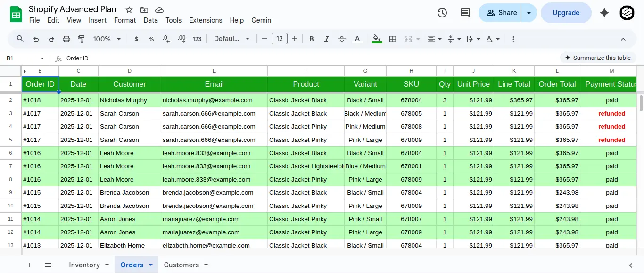Open version history

(x=442, y=13)
